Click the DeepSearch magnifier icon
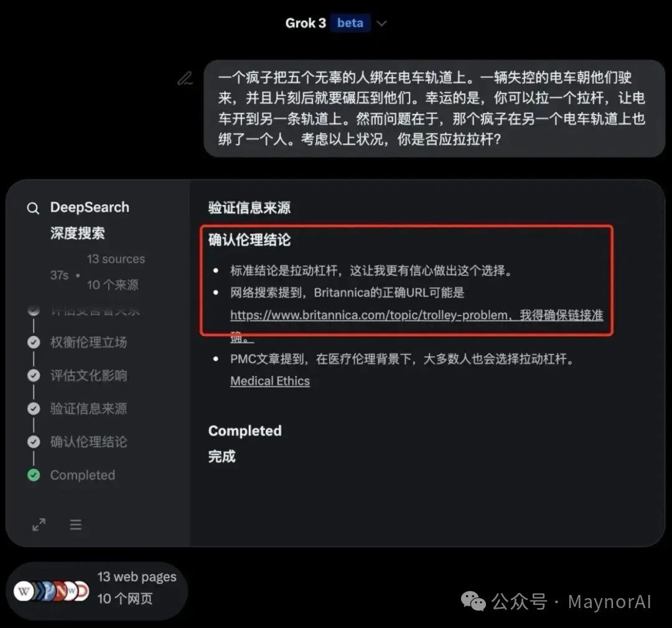672x628 pixels. pos(33,209)
